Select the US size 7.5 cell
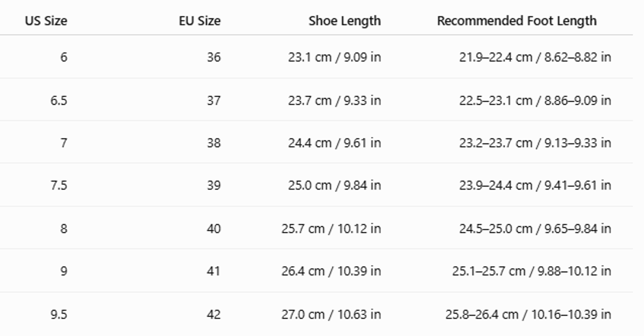 (59, 185)
